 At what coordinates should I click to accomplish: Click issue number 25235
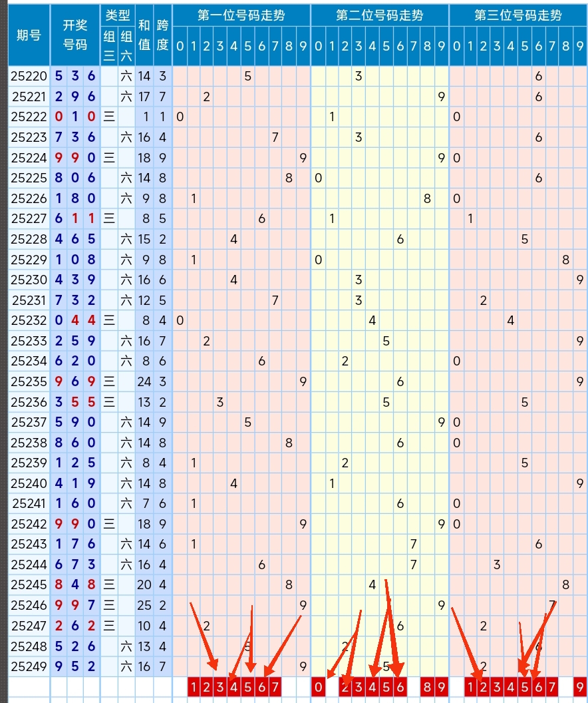point(29,381)
